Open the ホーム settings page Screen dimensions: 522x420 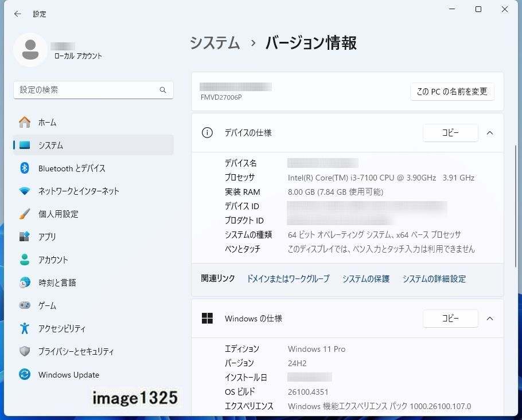[x=93, y=122]
